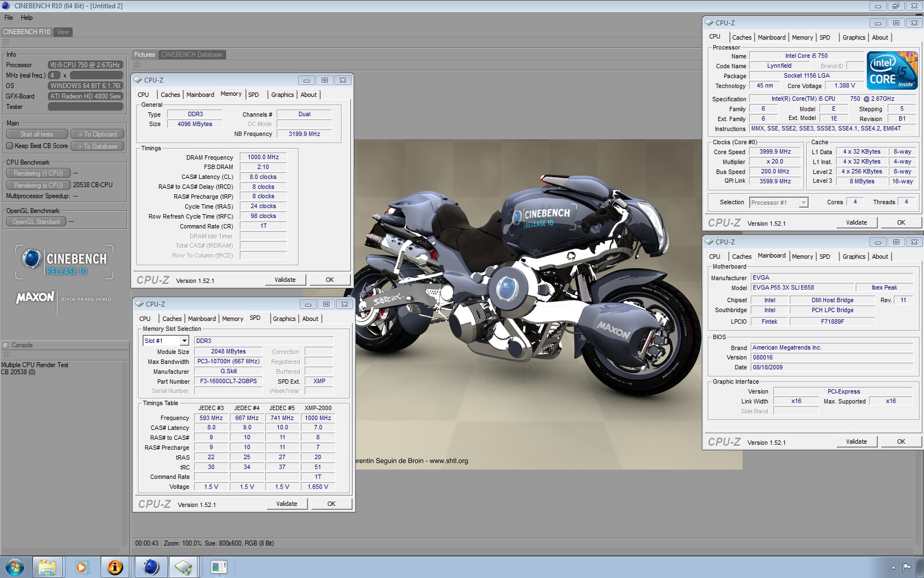Click the Tester name input field

pos(85,107)
